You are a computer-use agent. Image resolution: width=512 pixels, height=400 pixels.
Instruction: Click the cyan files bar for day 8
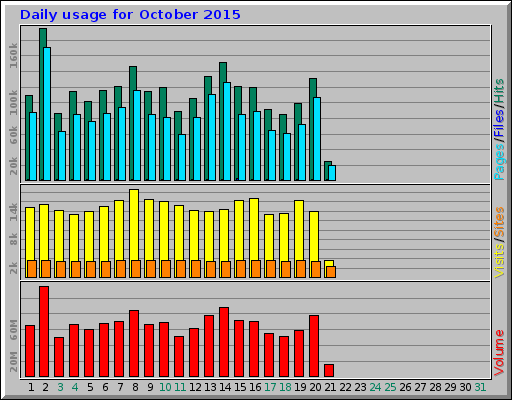click(x=137, y=135)
